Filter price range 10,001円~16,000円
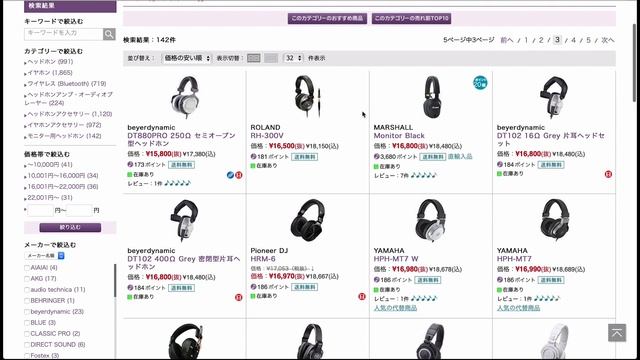 62,176
